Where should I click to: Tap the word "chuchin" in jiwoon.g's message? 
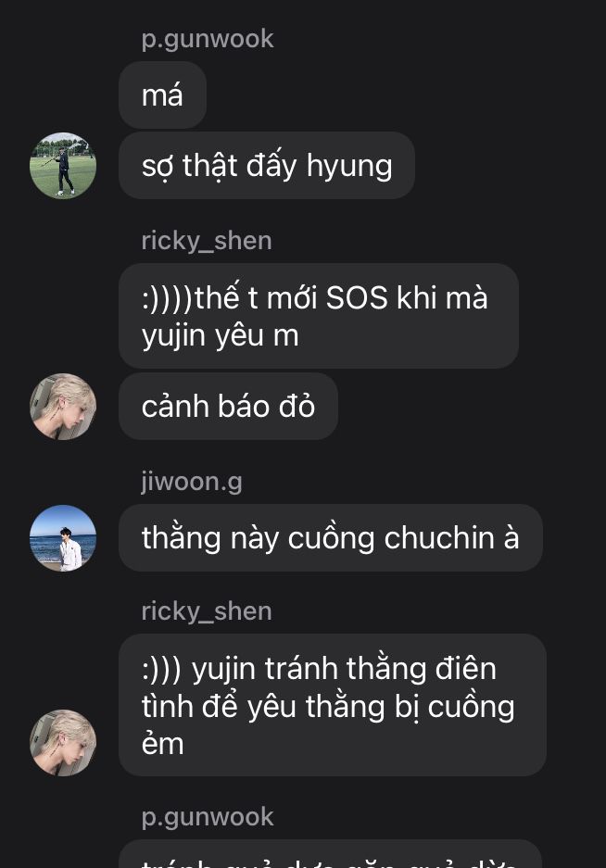click(x=439, y=537)
